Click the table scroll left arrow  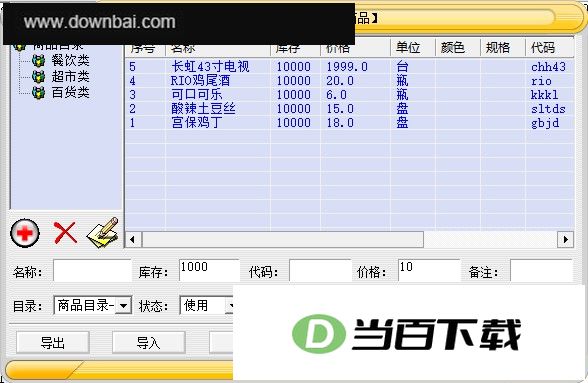[133, 239]
